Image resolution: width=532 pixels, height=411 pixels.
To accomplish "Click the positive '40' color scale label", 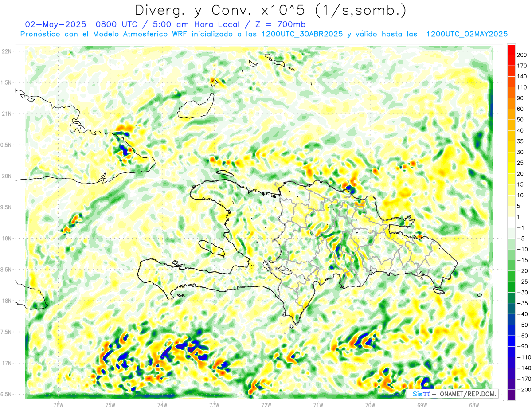I will click(x=521, y=131).
